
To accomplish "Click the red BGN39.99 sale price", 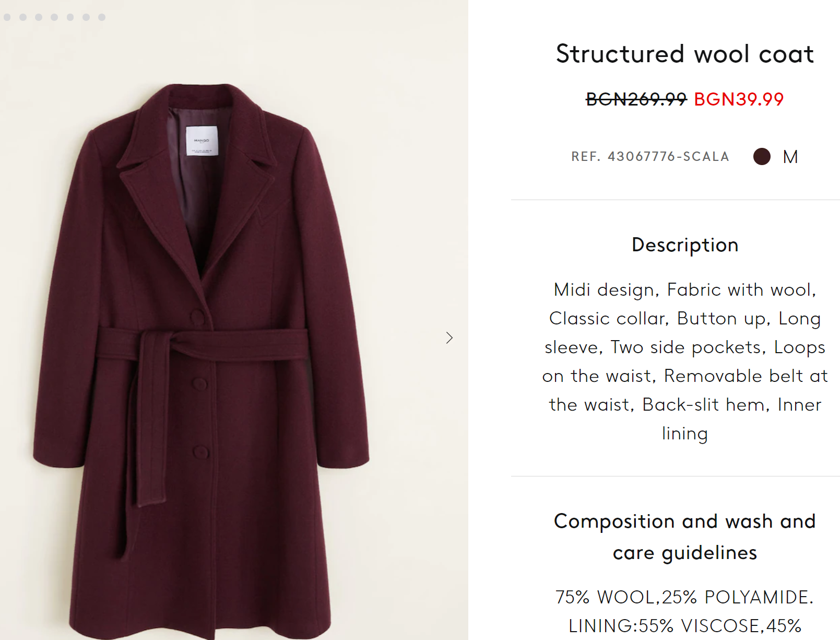I will (x=738, y=99).
